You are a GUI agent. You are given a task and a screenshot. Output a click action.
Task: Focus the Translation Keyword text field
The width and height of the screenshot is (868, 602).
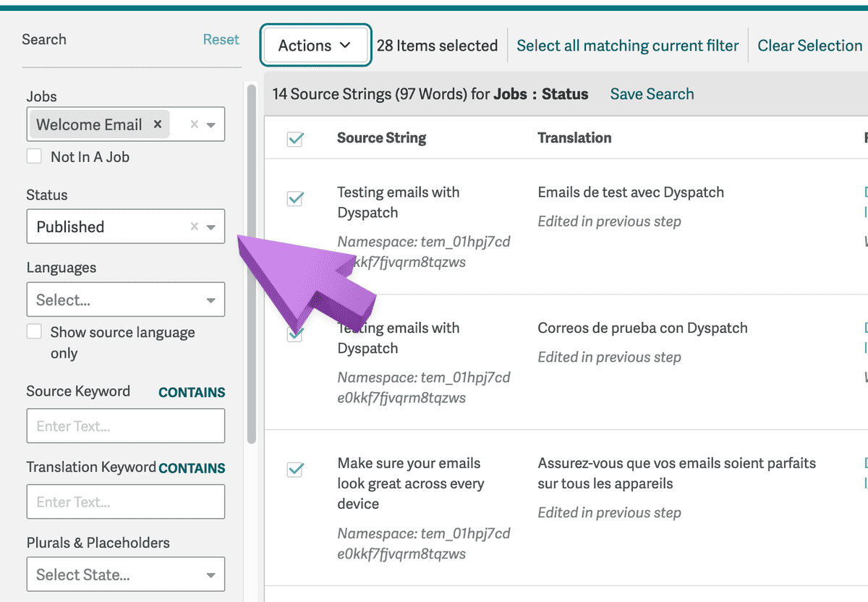click(126, 501)
